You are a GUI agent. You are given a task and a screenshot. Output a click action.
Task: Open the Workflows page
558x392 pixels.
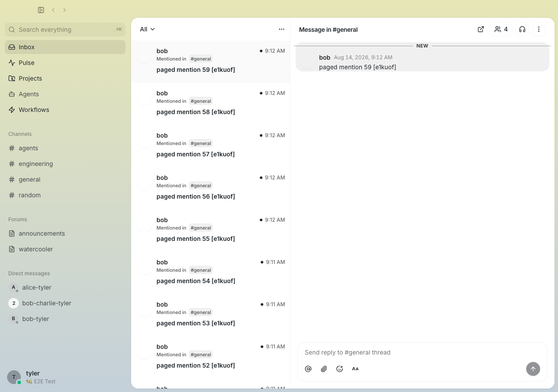65,110
